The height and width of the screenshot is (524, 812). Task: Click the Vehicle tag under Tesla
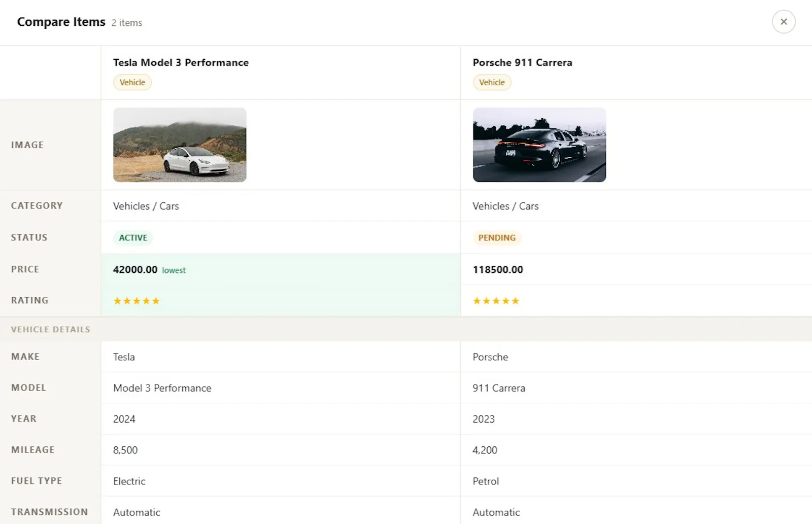pyautogui.click(x=132, y=82)
